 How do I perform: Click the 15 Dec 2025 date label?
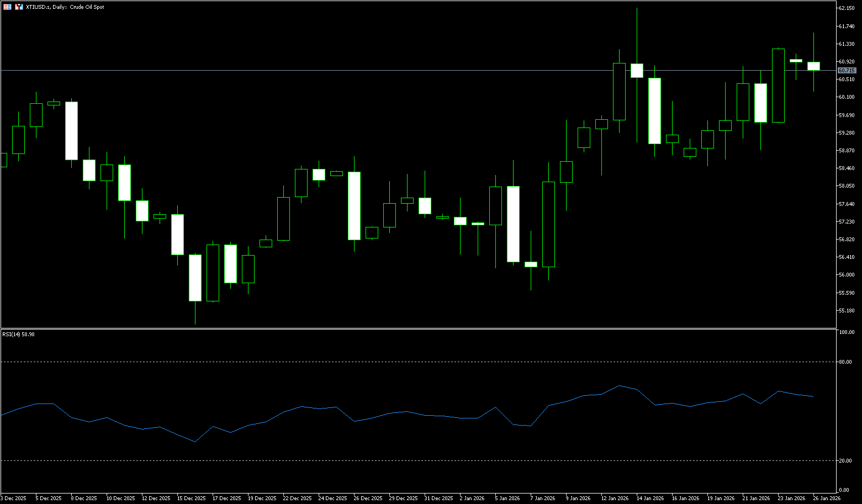[x=191, y=498]
